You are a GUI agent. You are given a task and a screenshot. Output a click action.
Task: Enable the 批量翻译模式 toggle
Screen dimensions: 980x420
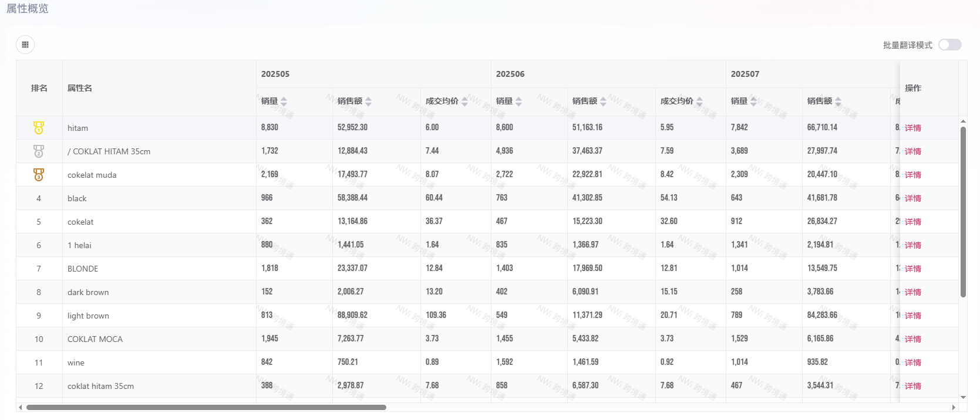point(949,45)
